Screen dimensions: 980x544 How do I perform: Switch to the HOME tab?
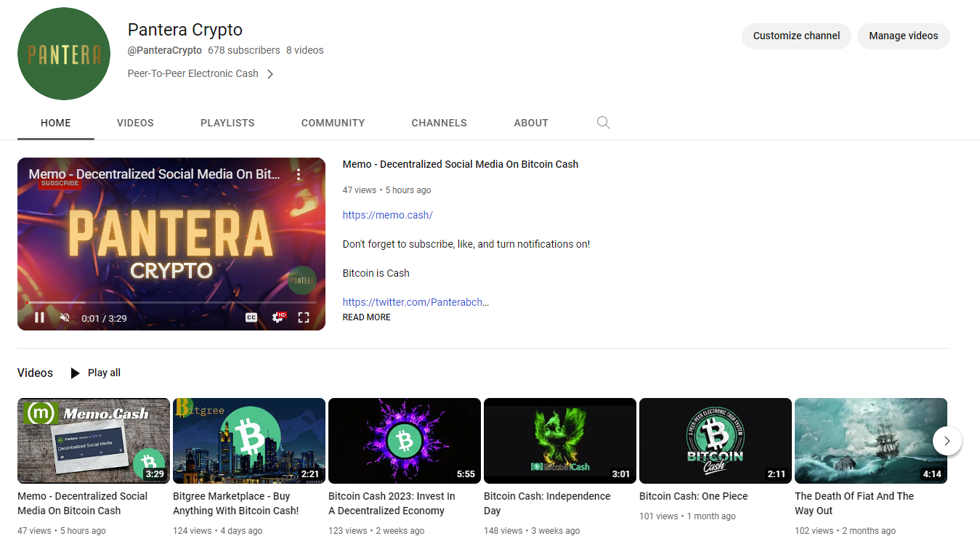click(56, 123)
